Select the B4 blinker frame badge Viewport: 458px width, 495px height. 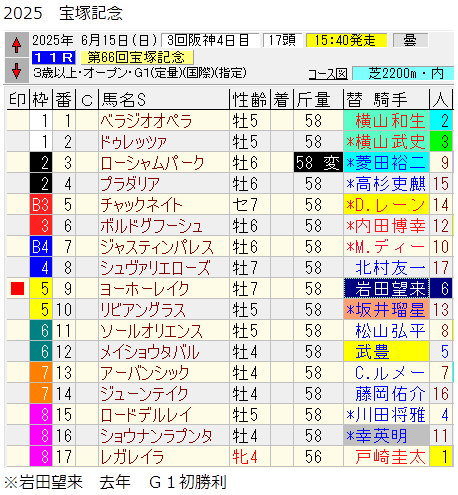41,247
